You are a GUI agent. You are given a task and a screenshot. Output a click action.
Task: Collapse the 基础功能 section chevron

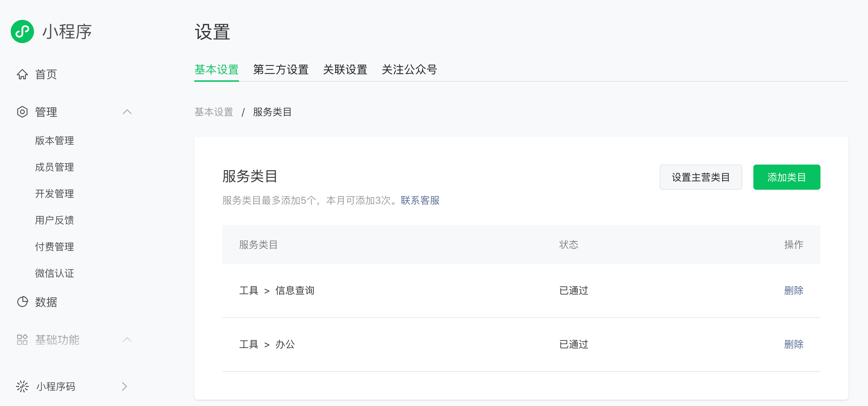(127, 340)
